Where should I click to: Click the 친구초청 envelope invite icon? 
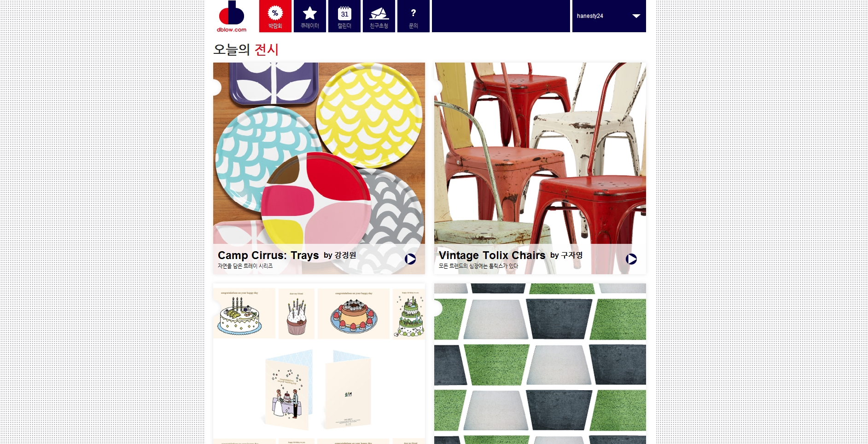pos(379,16)
